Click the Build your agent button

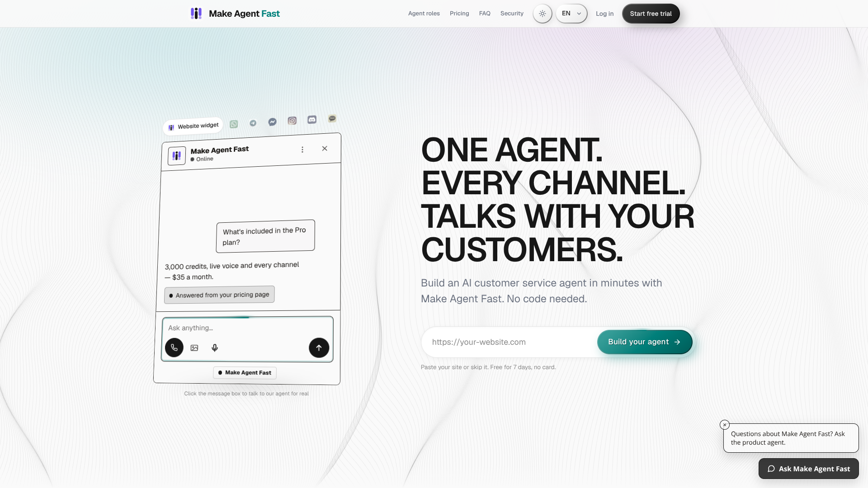click(x=645, y=342)
